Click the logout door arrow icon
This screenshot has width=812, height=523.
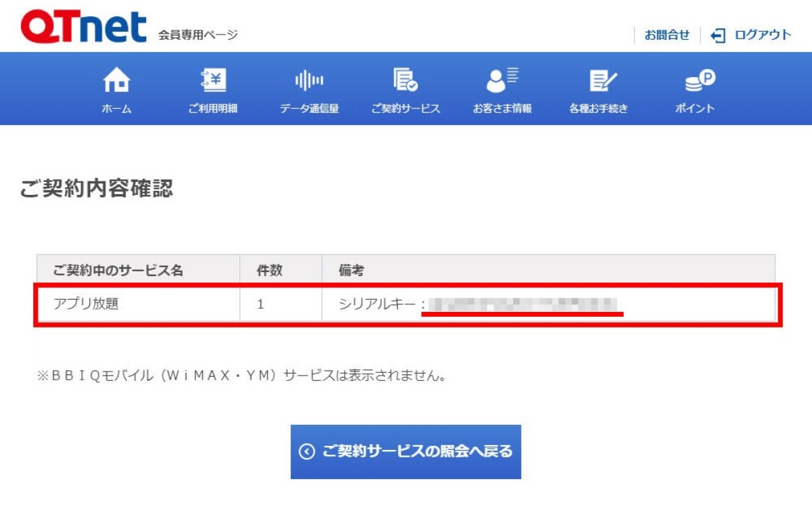pyautogui.click(x=718, y=35)
